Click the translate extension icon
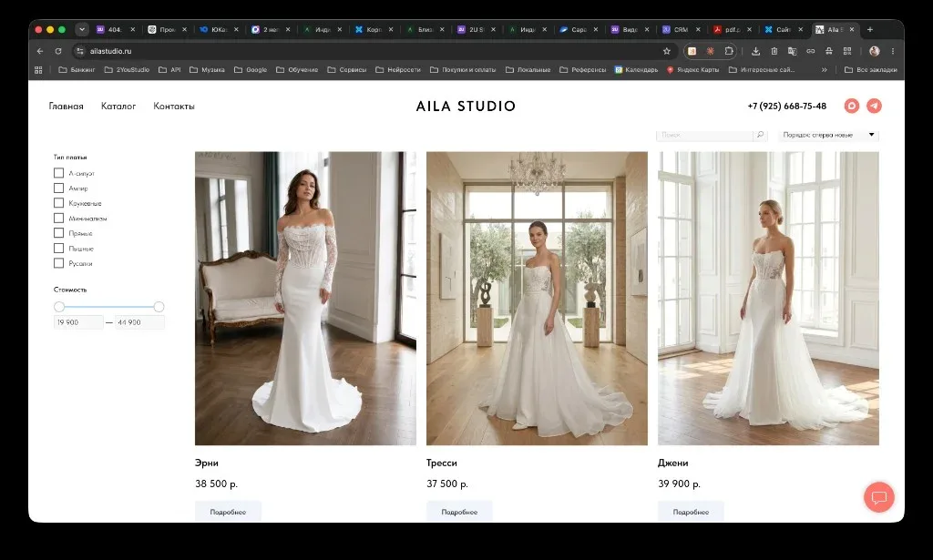Screen dimensions: 933x560 (792, 51)
